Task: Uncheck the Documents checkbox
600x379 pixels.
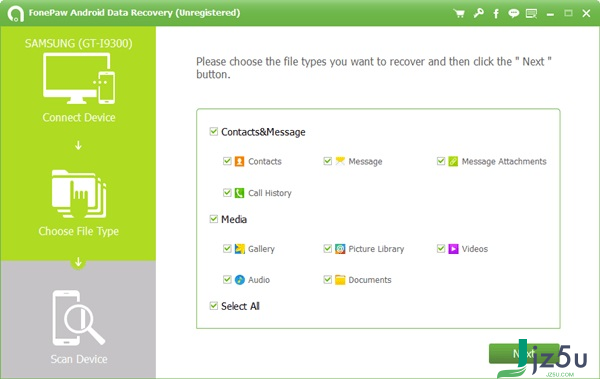Action: pyautogui.click(x=327, y=279)
